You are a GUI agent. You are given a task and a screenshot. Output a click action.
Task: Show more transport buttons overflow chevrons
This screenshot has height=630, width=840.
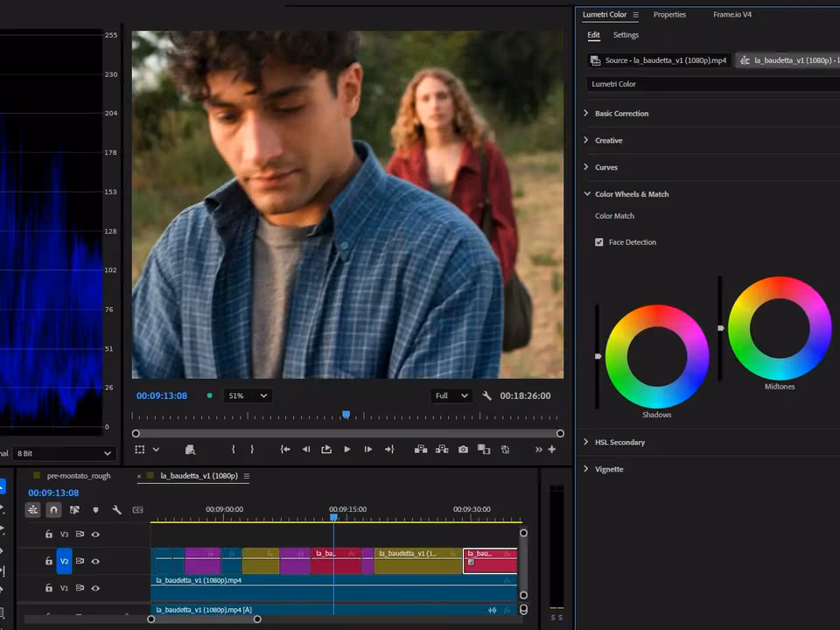click(538, 450)
